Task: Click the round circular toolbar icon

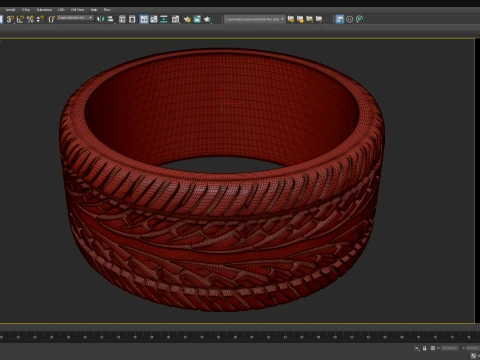Action: coord(349,19)
